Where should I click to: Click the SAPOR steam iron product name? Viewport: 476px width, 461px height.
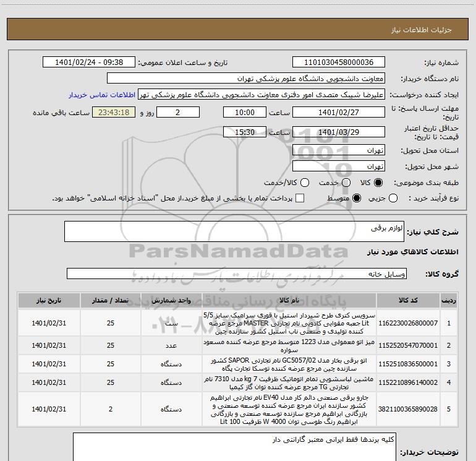point(289,364)
